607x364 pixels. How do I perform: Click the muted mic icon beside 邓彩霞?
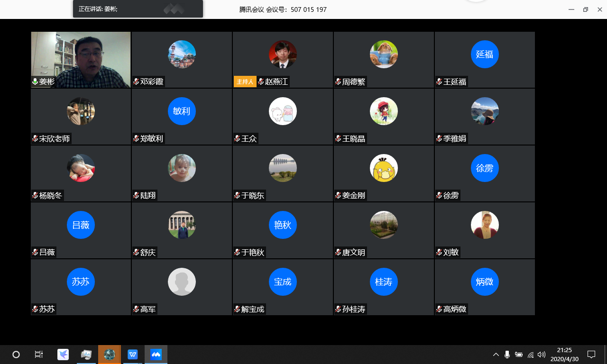136,82
